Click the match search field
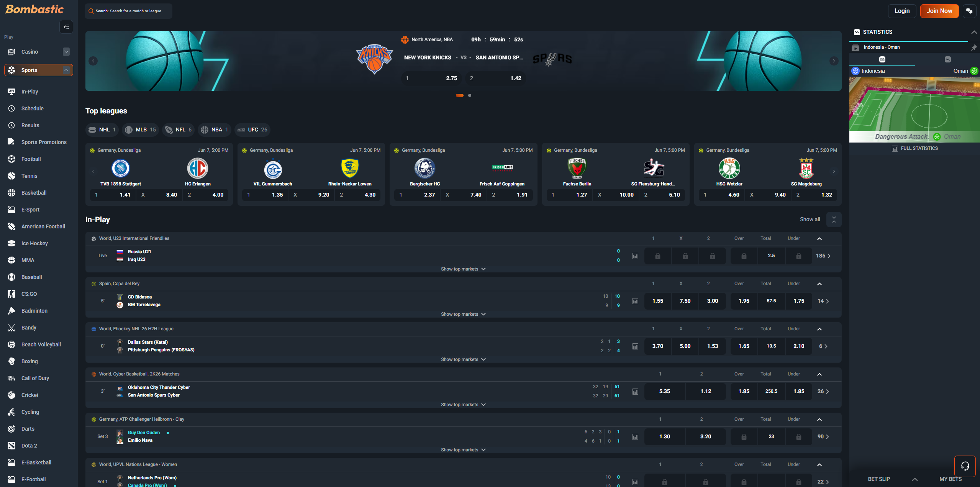Viewport: 980px width, 487px height. point(128,11)
